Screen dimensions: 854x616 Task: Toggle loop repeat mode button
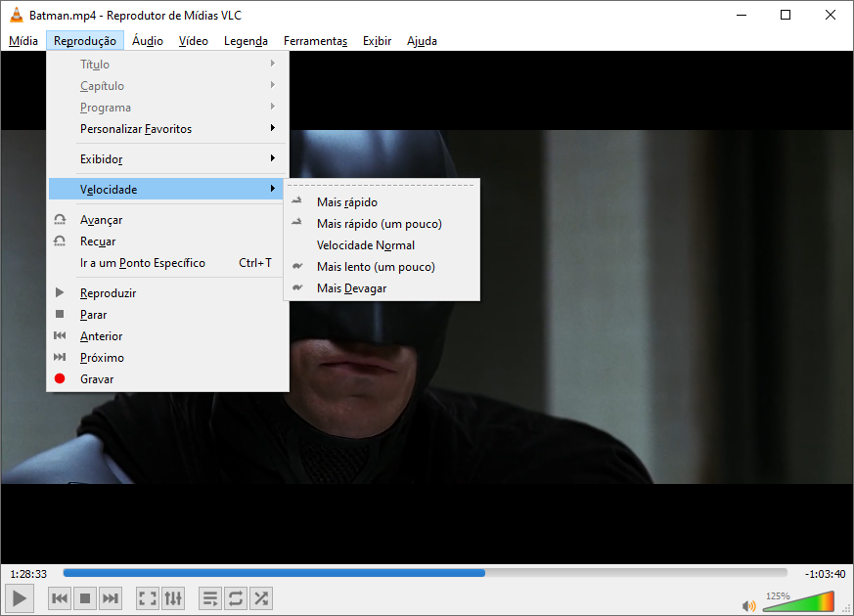click(236, 597)
